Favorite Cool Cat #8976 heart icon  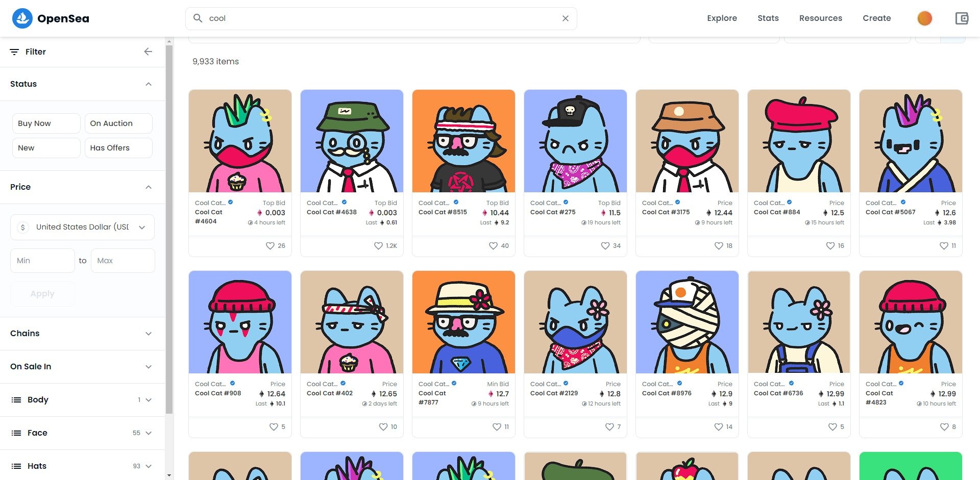[x=718, y=427]
